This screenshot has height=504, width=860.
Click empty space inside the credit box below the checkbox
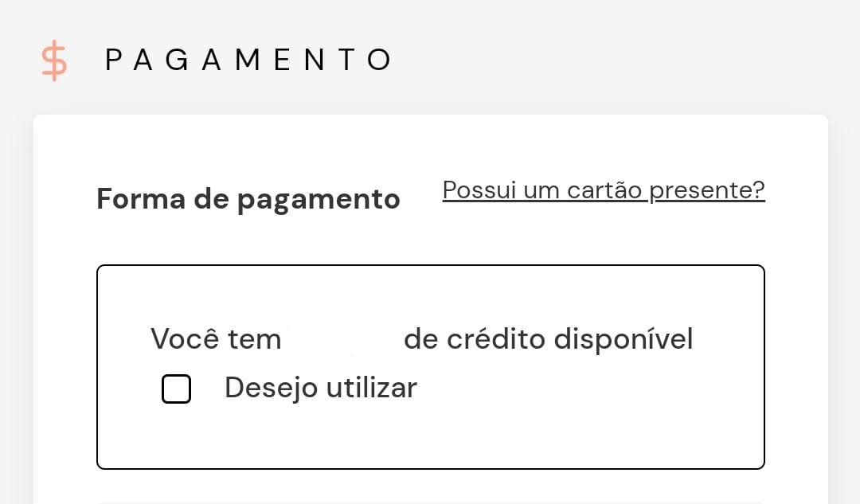click(x=431, y=436)
